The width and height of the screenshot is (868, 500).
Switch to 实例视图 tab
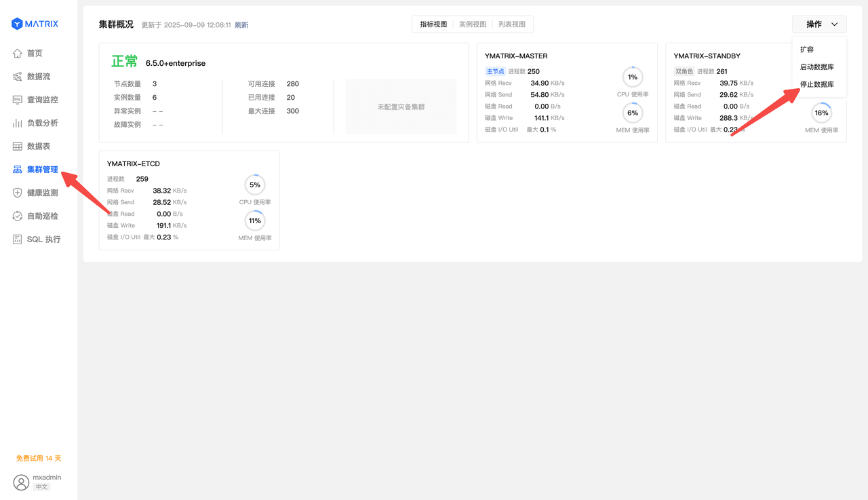pos(473,24)
